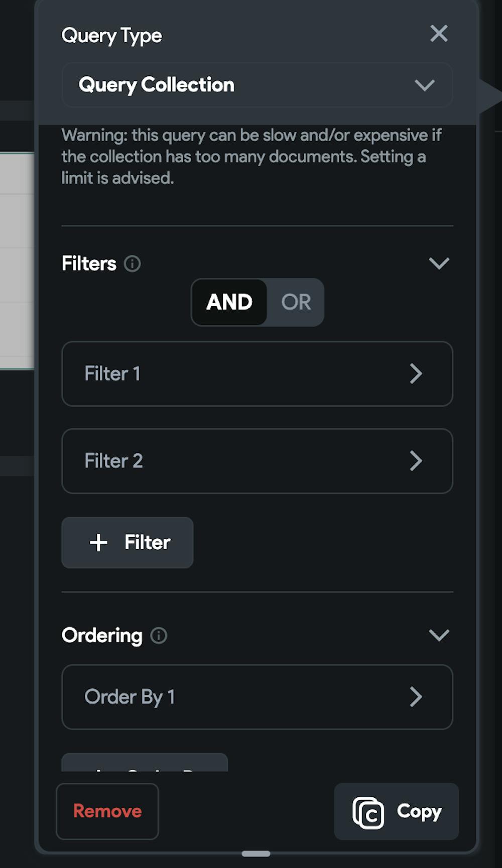Screen dimensions: 502x868
Task: Collapse the Ordering section
Action: (x=439, y=635)
